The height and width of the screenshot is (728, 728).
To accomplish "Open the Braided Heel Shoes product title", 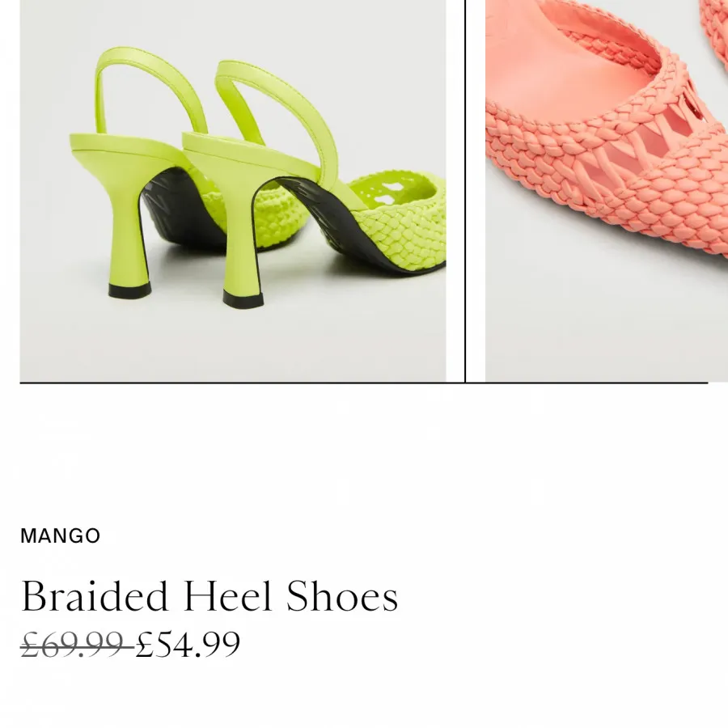I will [x=210, y=595].
